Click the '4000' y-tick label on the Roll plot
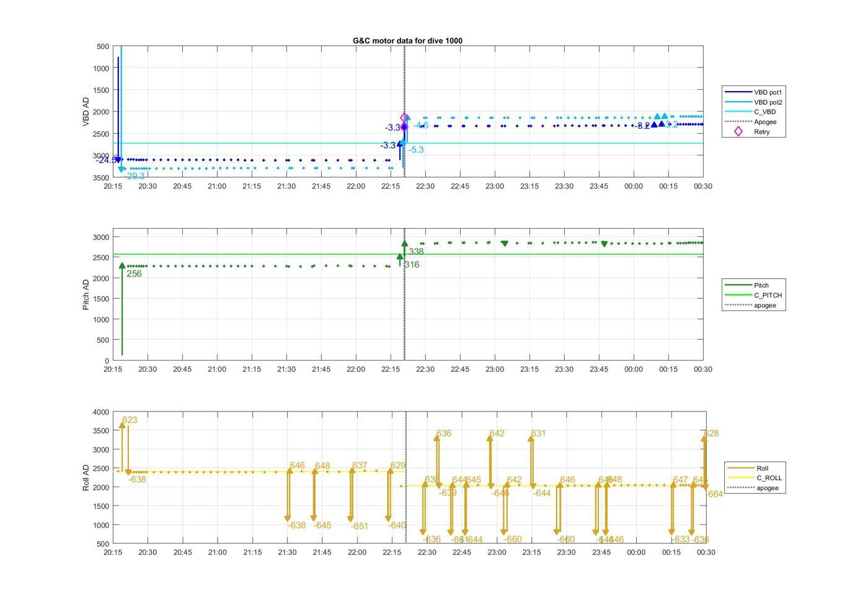Screen dimensions: 868x611 (x=100, y=413)
